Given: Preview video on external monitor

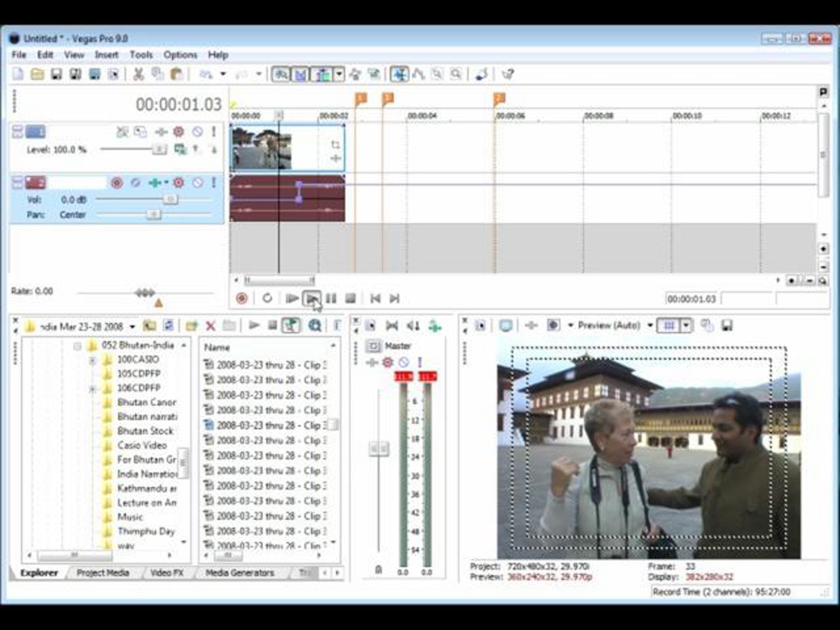Looking at the screenshot, I should pos(505,325).
